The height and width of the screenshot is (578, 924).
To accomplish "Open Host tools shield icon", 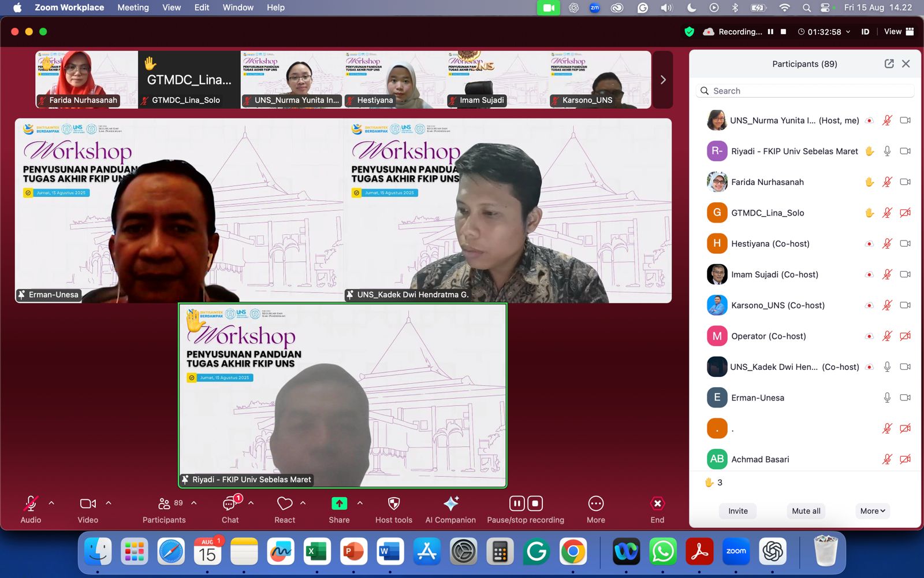I will (394, 504).
